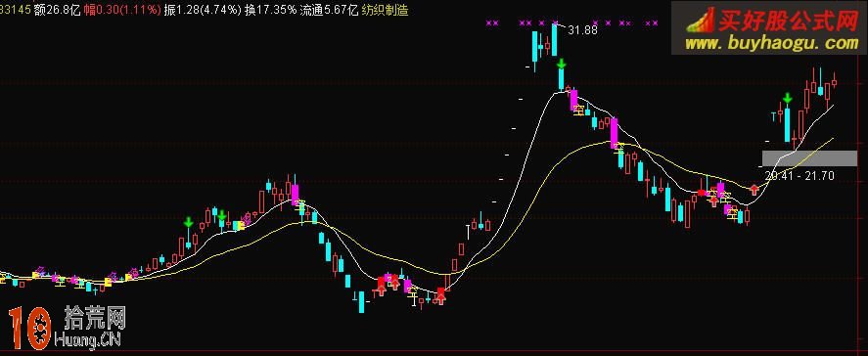Click red up arrow beside the gray zone
The height and width of the screenshot is (356, 868).
point(754,190)
